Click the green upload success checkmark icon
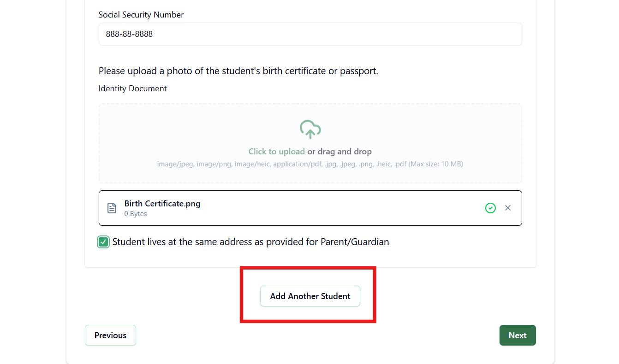This screenshot has height=364, width=619. click(490, 208)
